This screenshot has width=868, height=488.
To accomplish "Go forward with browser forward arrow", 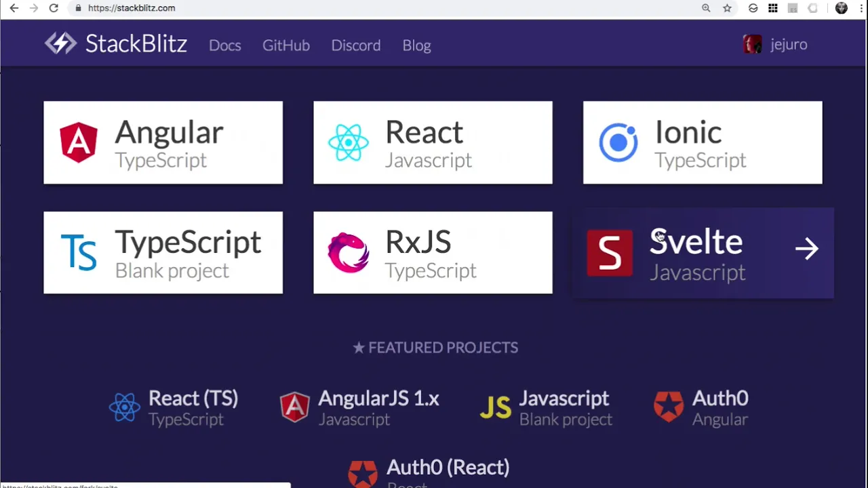I will click(x=34, y=8).
